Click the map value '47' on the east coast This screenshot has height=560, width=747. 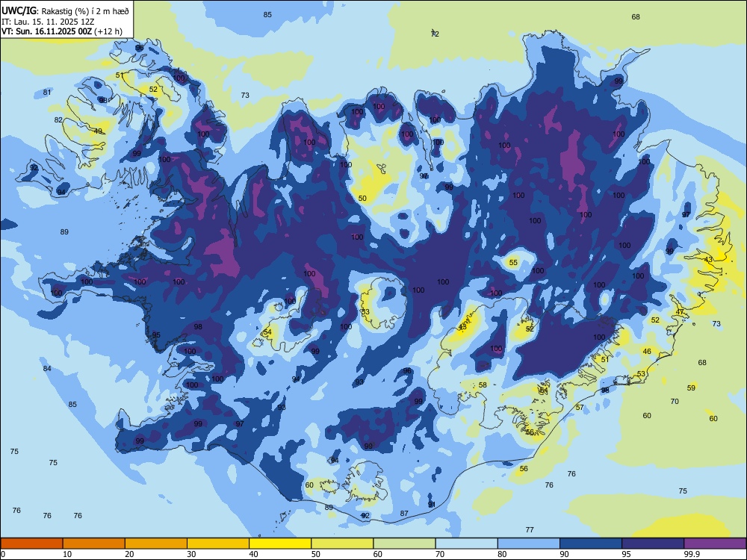[x=680, y=312]
